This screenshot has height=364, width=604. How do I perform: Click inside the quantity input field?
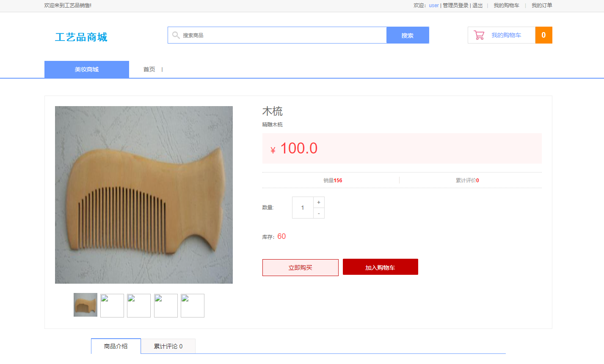click(x=302, y=207)
